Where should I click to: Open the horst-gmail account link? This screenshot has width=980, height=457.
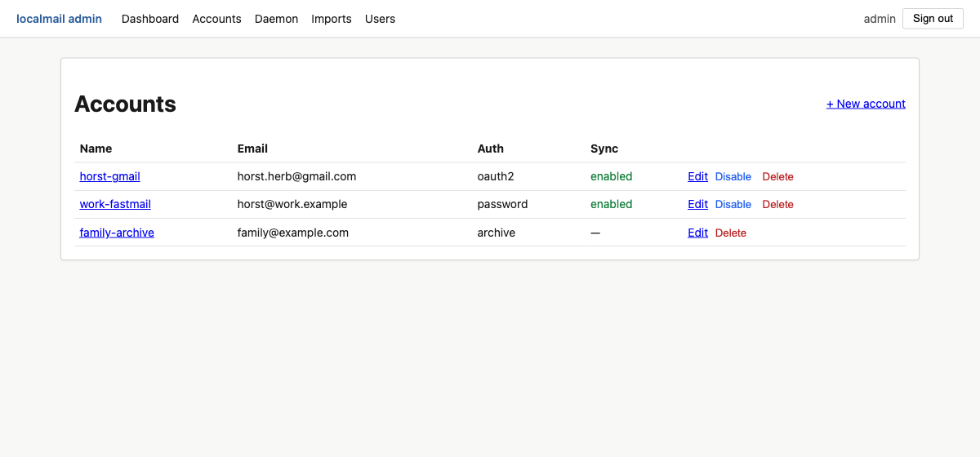tap(109, 176)
